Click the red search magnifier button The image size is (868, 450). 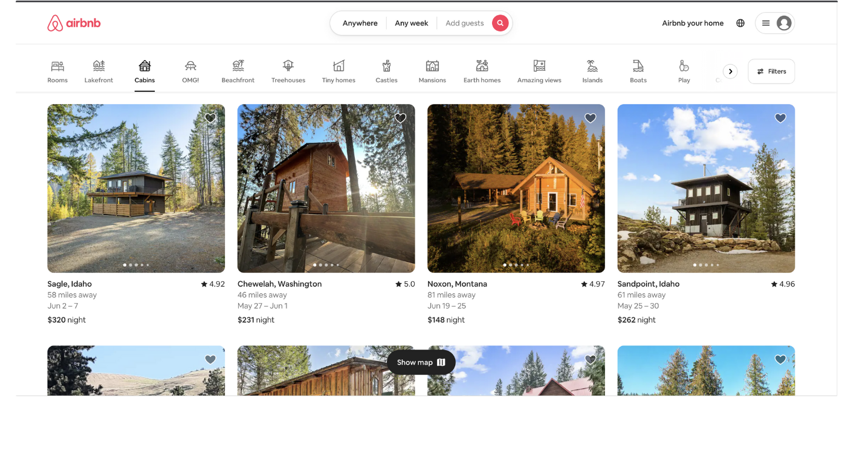[x=500, y=23]
